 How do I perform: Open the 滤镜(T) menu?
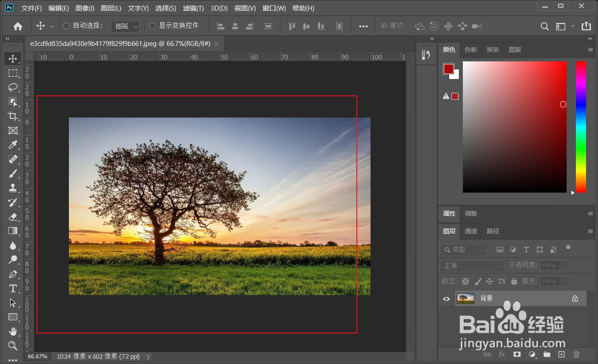pos(193,8)
